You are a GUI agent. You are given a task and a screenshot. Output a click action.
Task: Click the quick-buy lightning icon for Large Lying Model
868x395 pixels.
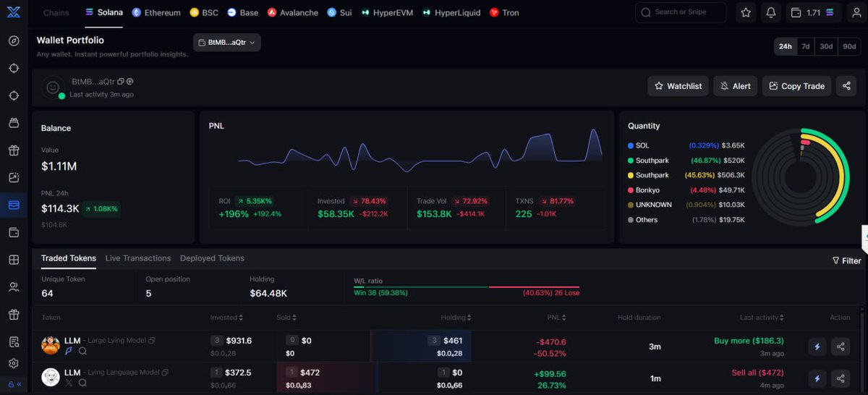coord(817,347)
